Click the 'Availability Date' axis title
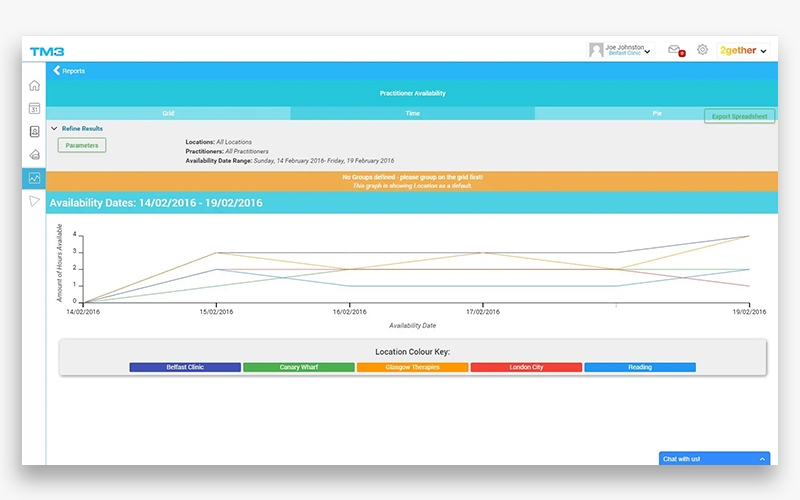800x500 pixels. coord(412,326)
